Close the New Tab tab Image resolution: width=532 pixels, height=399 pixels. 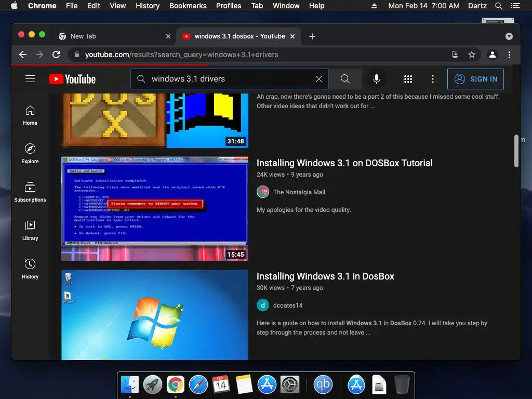click(x=168, y=36)
